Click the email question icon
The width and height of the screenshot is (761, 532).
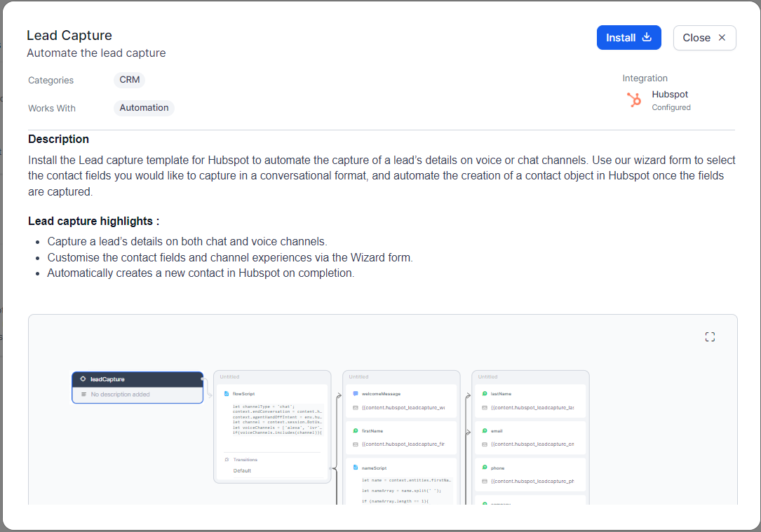[485, 431]
